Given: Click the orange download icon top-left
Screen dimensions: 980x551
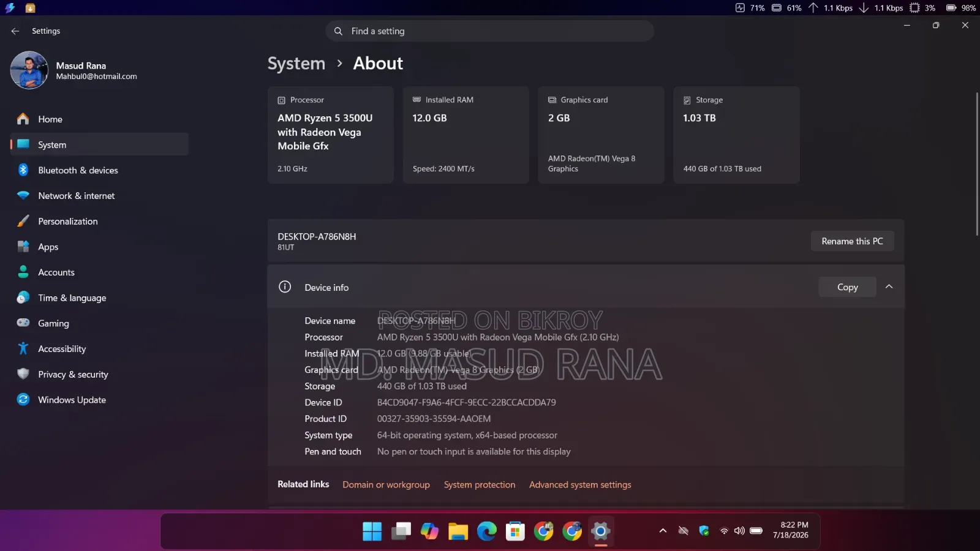Looking at the screenshot, I should (x=30, y=8).
